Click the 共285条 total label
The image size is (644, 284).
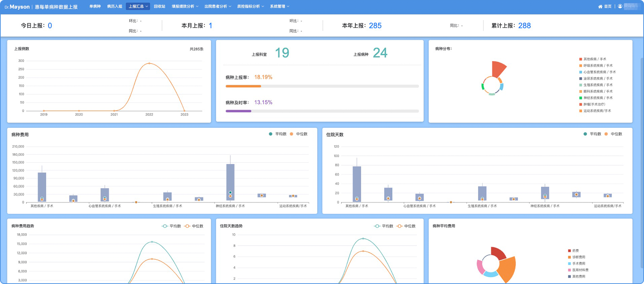tap(196, 49)
